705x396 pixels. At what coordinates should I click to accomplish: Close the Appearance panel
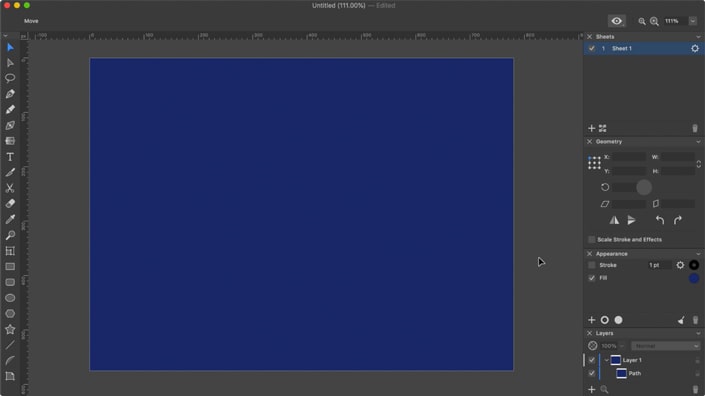589,254
